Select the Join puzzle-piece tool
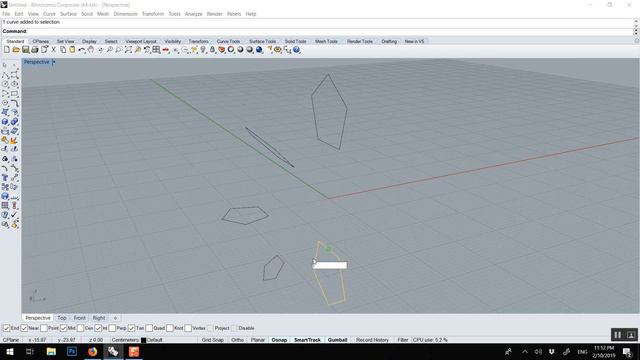 [x=5, y=140]
